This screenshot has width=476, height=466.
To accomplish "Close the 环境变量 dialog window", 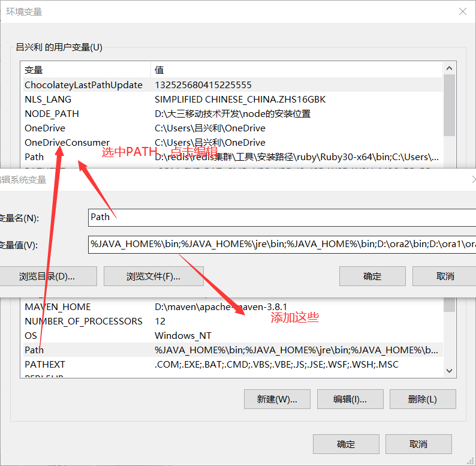I will point(462,11).
